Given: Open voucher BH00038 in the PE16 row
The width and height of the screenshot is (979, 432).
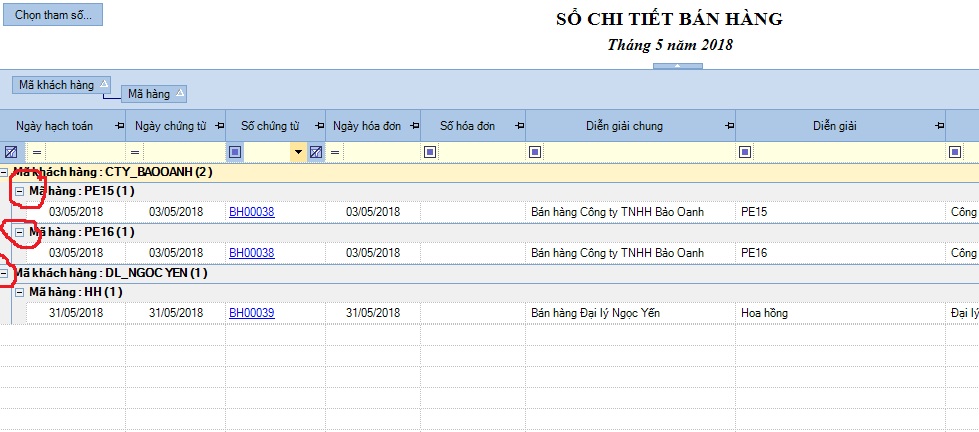Looking at the screenshot, I should (252, 253).
